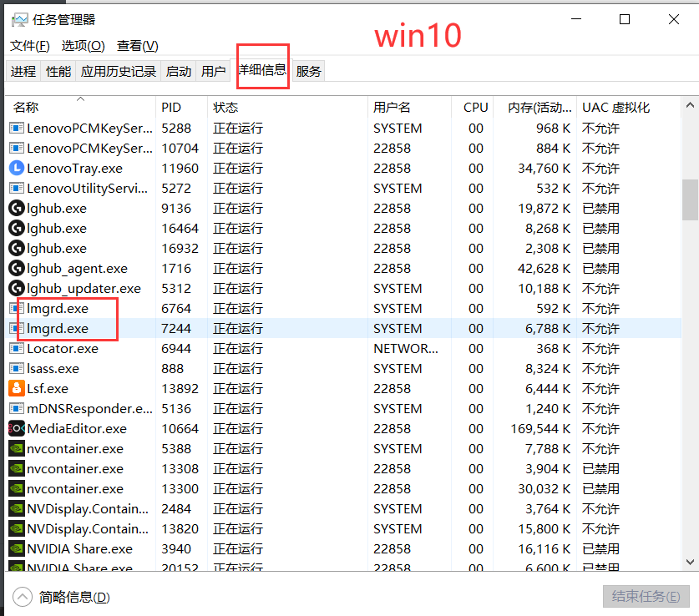Click the NVDisplay.Container icon for PID 13820
This screenshot has height=616, width=699.
[x=17, y=528]
